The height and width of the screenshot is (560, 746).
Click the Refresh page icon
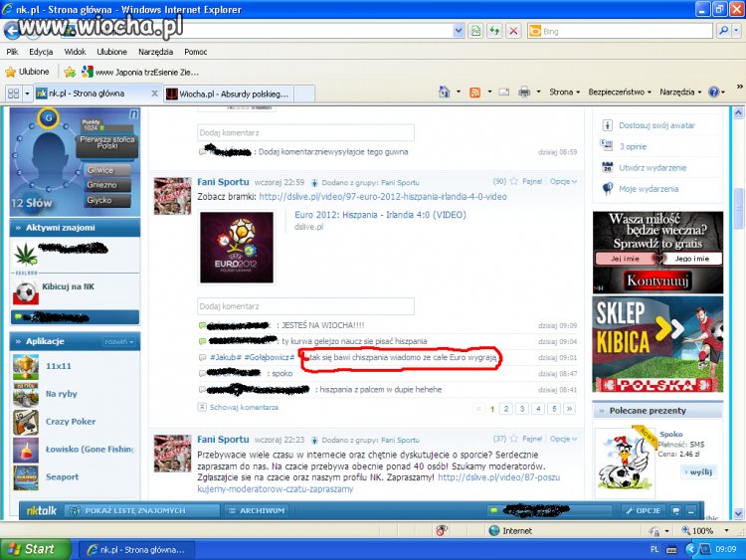494,31
